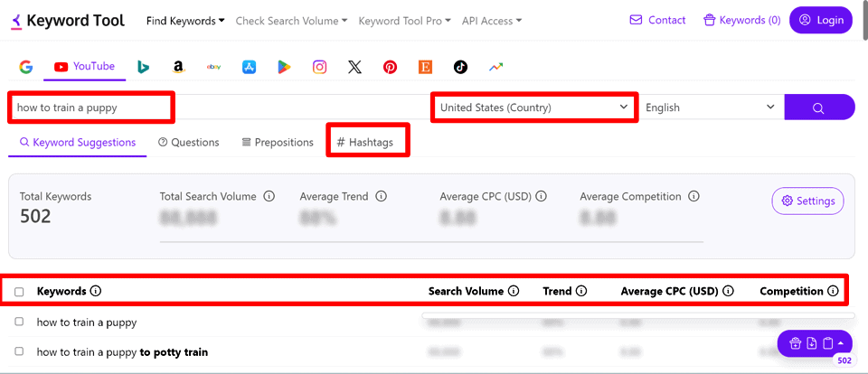This screenshot has width=868, height=374.
Task: Select the Pinterest source icon
Action: 390,67
